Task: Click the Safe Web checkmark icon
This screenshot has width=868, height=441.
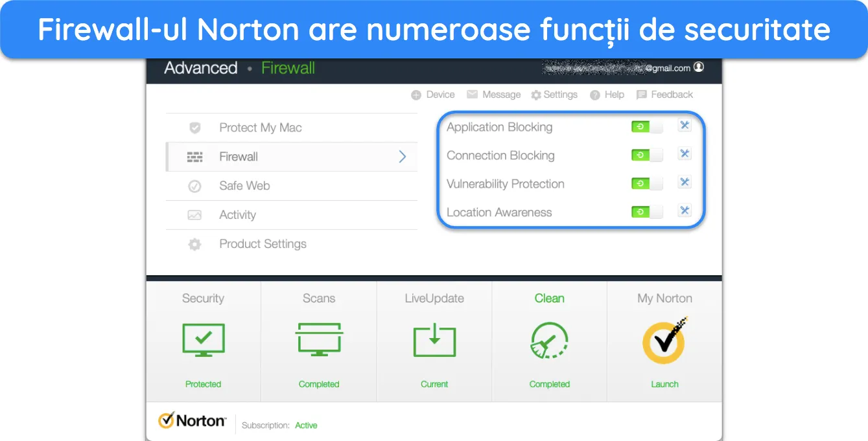Action: pos(194,186)
